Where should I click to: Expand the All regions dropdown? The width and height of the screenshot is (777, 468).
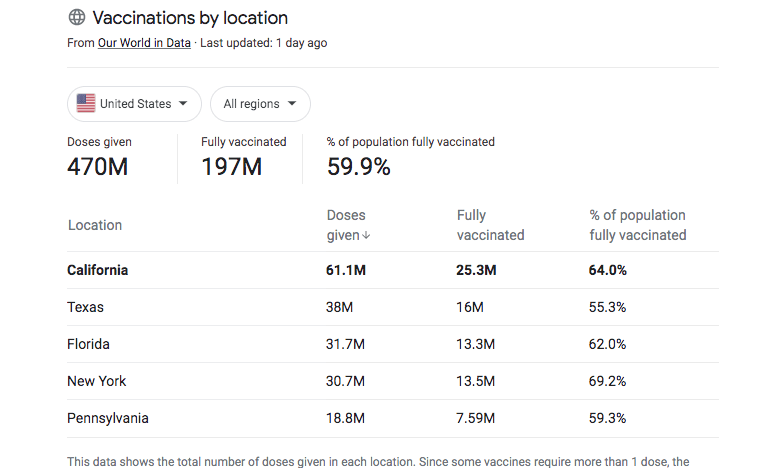[x=260, y=104]
